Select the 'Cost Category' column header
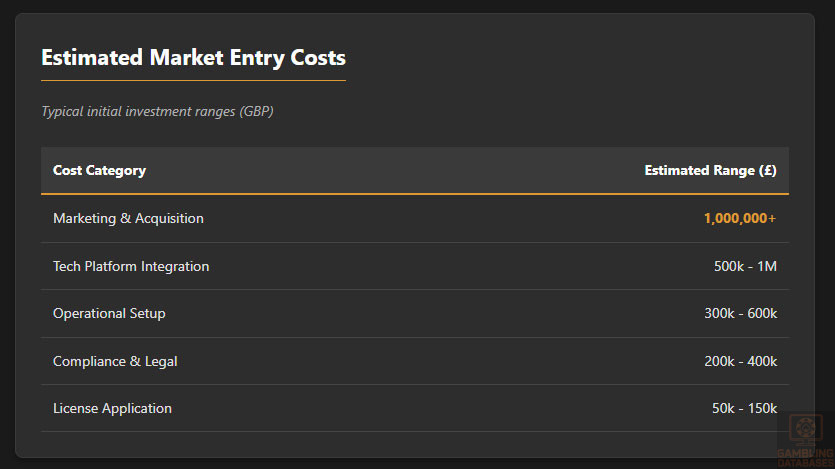This screenshot has height=469, width=835. coord(99,170)
